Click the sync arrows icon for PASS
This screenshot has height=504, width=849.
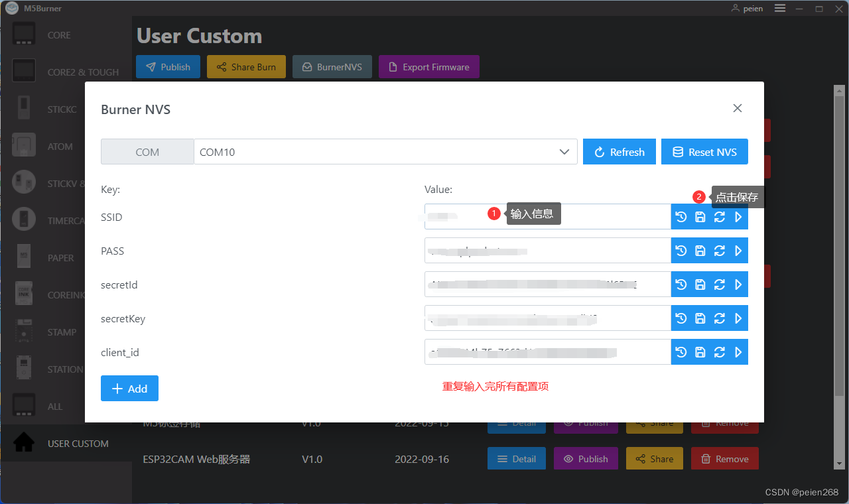click(x=719, y=251)
